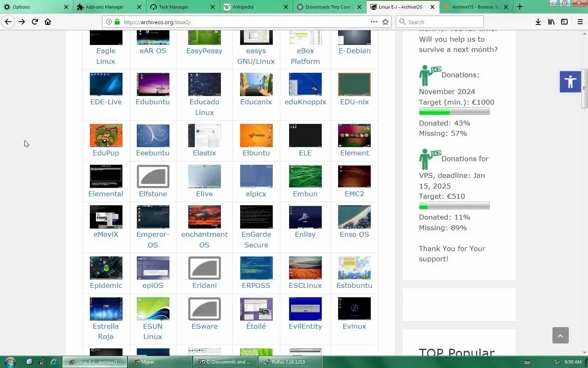Viewport: 588px width, 368px height.
Task: Click the taskbar clock showing 9:50 AM
Action: coord(572,362)
